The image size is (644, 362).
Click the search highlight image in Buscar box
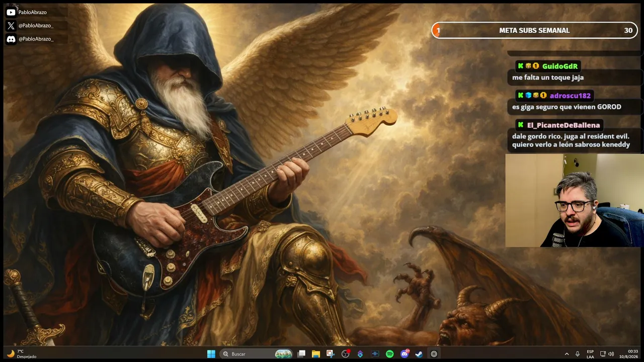283,354
